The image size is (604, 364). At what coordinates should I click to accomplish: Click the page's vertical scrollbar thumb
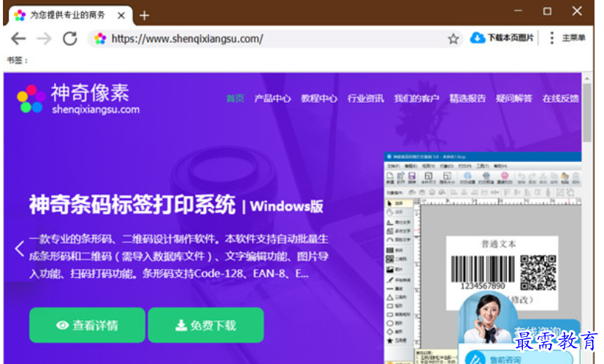pos(586,112)
